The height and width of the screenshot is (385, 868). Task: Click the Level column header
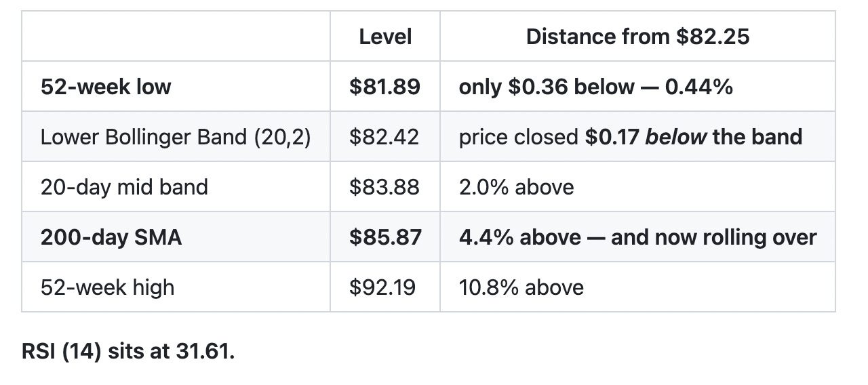click(385, 37)
